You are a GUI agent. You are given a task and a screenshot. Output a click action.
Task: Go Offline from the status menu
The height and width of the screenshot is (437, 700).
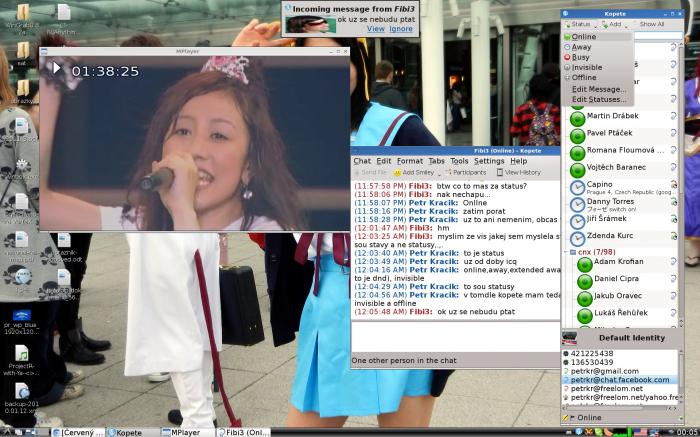597,78
